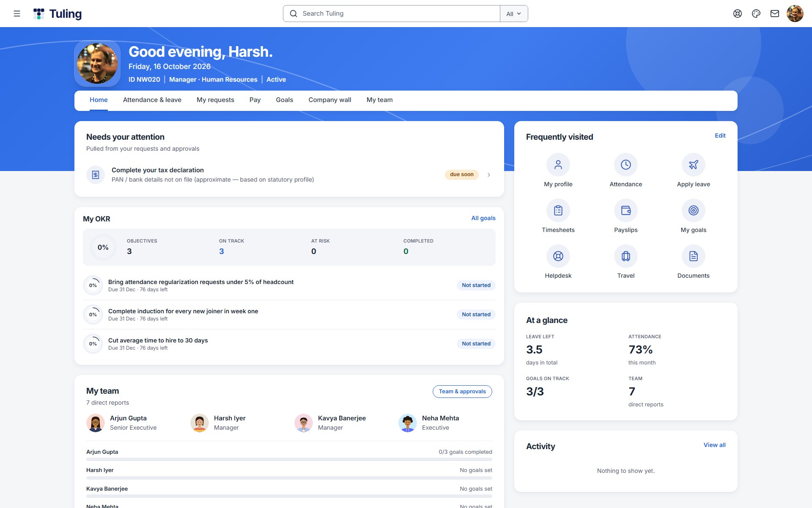The image size is (812, 508).
Task: Open My goals shortcut
Action: click(694, 216)
